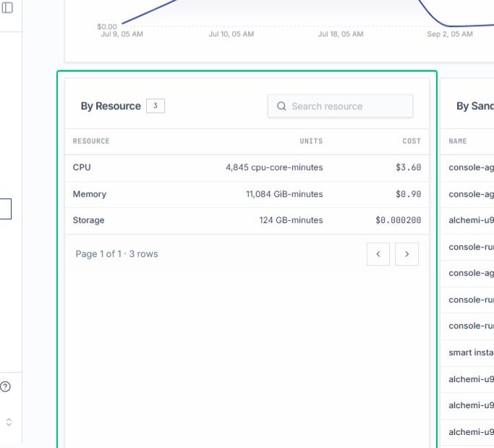Click the NAME column header
494x448 pixels.
[x=458, y=141]
